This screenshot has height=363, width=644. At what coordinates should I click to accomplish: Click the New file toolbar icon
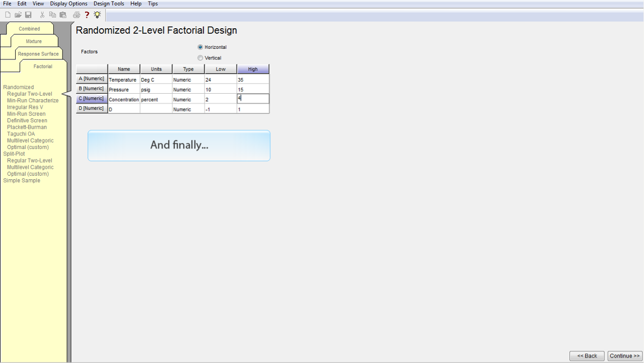8,15
